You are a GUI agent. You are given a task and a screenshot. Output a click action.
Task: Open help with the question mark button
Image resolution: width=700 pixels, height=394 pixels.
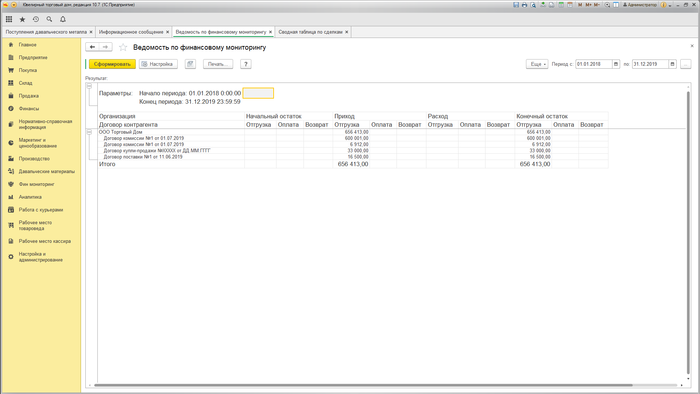pos(246,64)
